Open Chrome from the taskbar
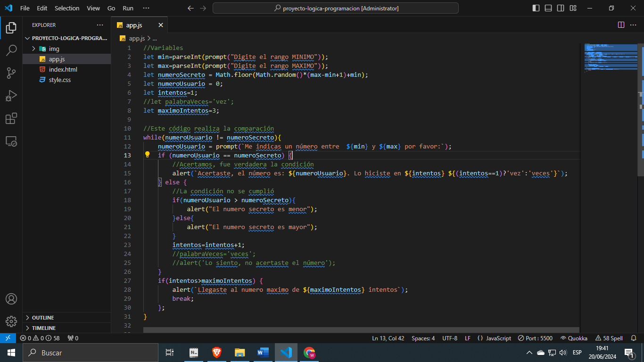This screenshot has height=362, width=644. [309, 353]
